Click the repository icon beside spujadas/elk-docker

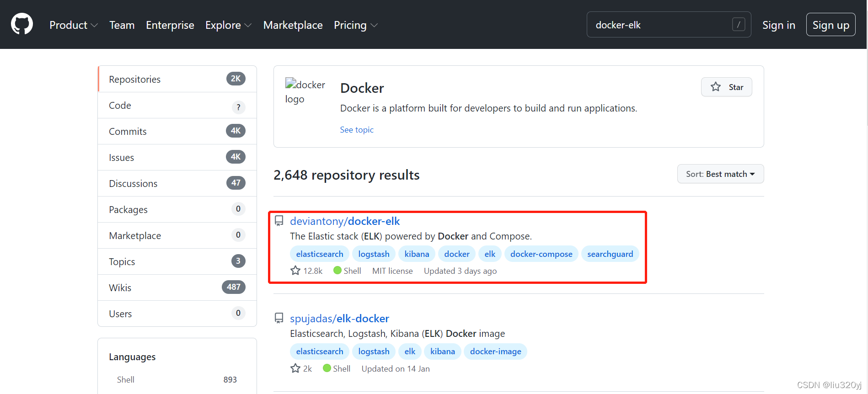(x=279, y=319)
